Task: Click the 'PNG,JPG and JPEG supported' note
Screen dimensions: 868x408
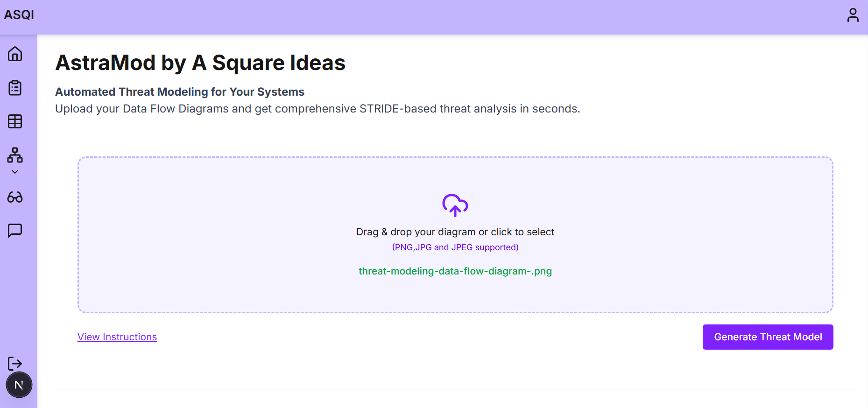Action: click(455, 247)
